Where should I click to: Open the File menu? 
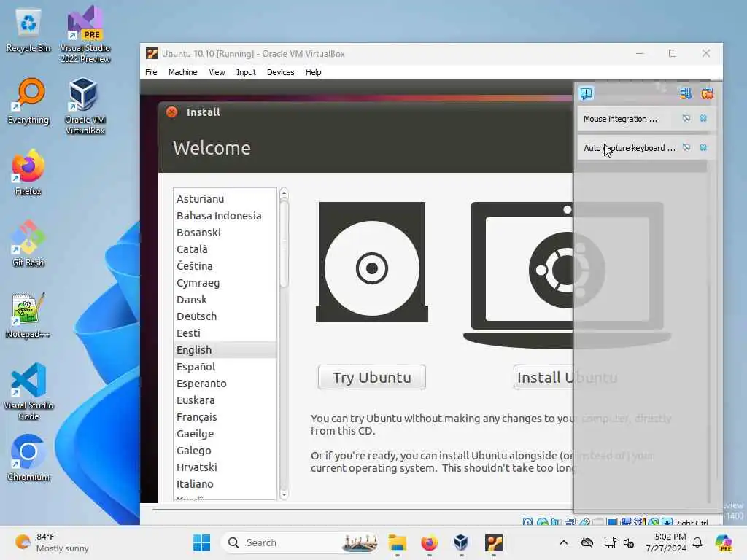pyautogui.click(x=151, y=72)
